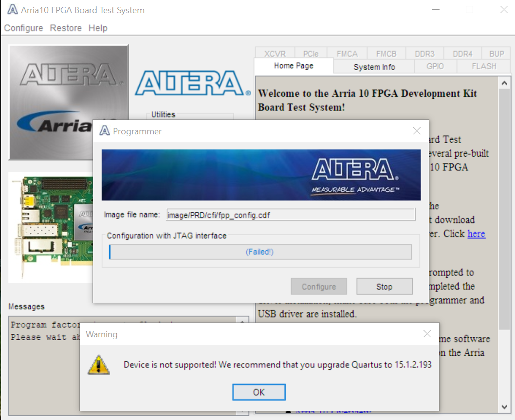515x420 pixels.
Task: Switch to the DDR4 tab
Action: coord(462,54)
